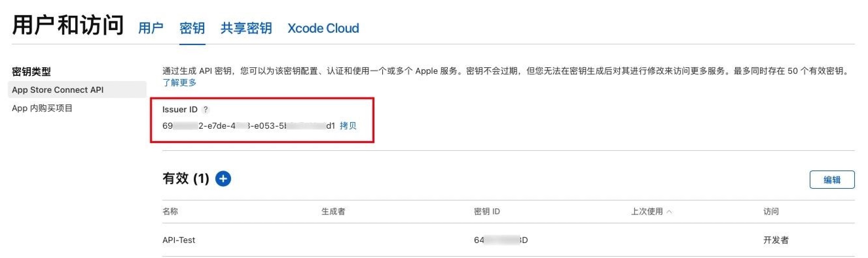
Task: Click the 密钥 ID column header
Action: click(x=487, y=211)
